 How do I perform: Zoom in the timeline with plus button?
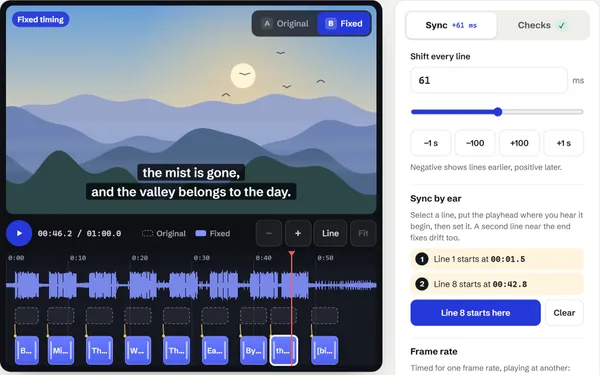point(298,233)
